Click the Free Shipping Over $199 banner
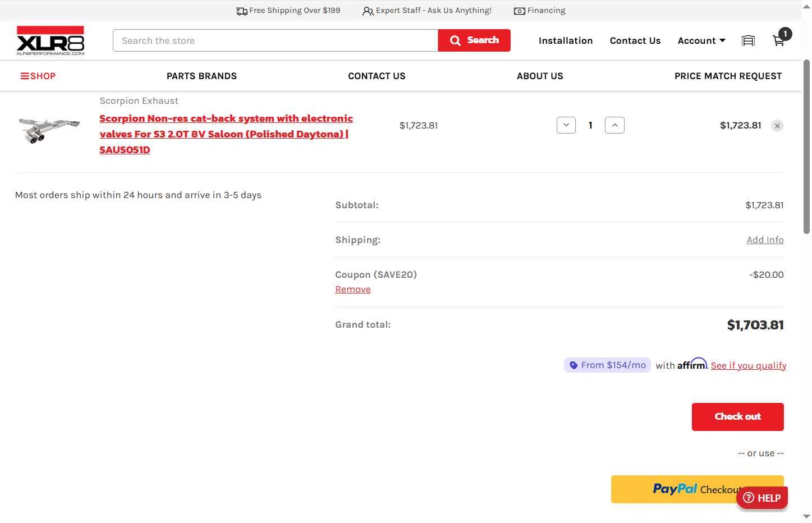This screenshot has height=523, width=812. (288, 11)
